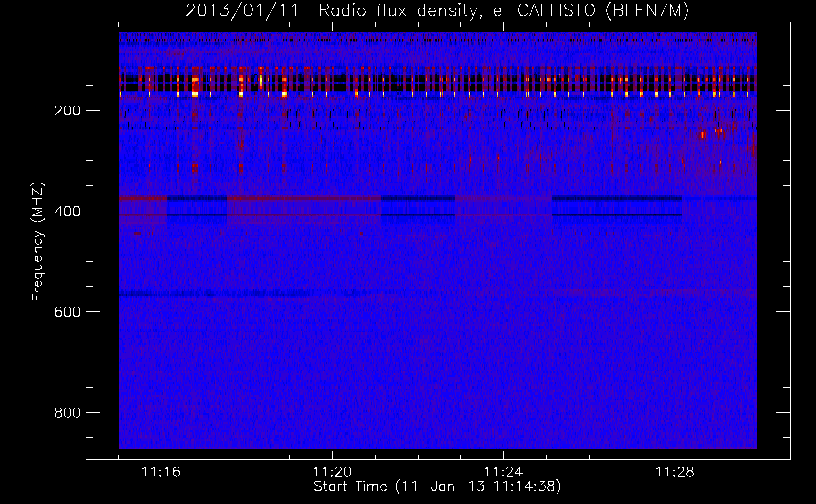Click the 200 frequency tick label
This screenshot has height=504, width=816.
click(x=68, y=110)
